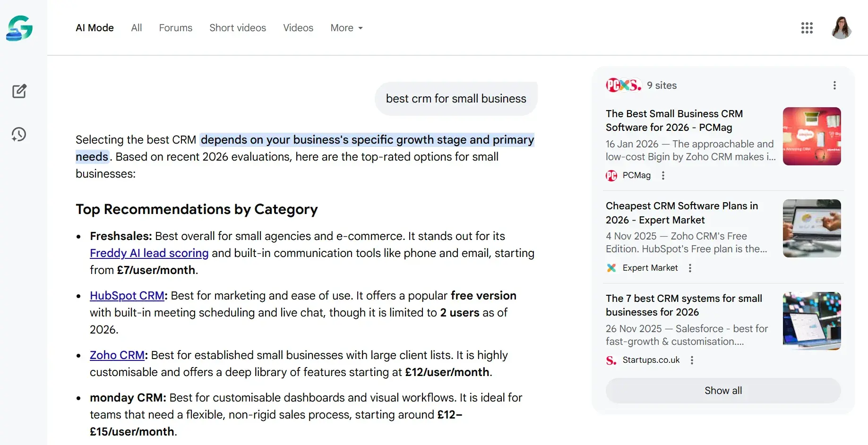This screenshot has height=445, width=868.
Task: Click Show all sources
Action: click(x=722, y=391)
